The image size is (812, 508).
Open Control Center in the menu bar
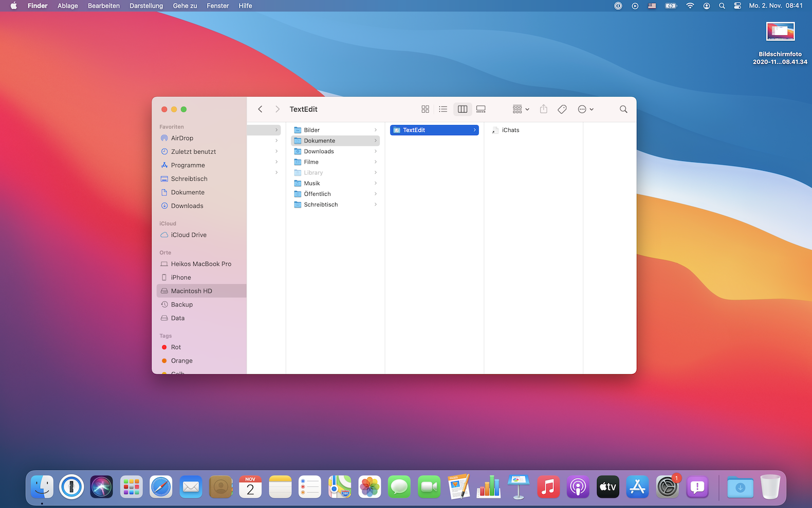[737, 6]
